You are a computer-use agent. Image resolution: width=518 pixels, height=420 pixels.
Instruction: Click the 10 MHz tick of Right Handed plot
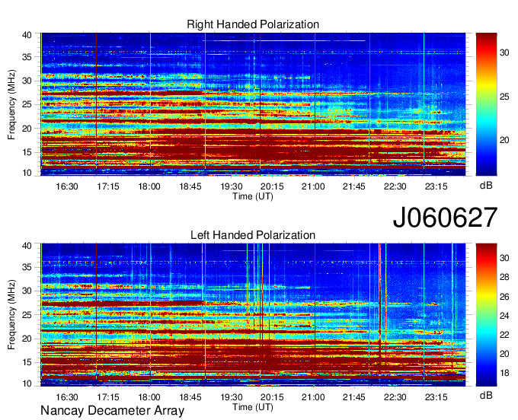(27, 173)
